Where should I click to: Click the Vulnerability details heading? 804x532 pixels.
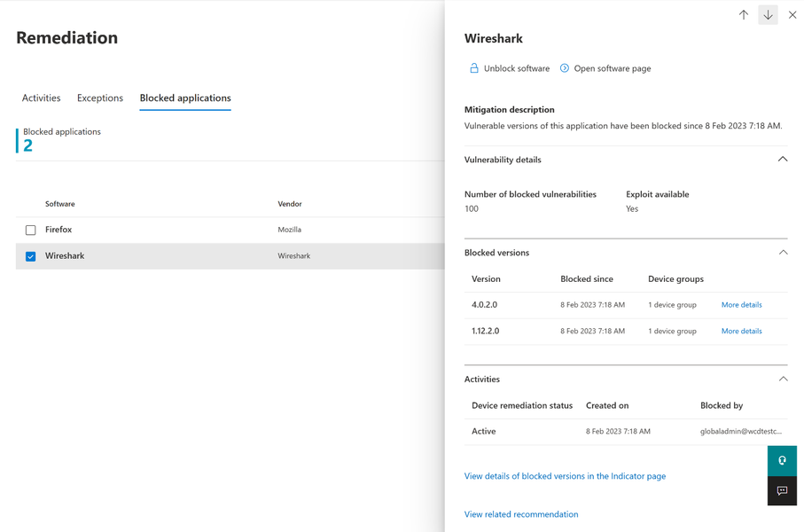point(503,160)
